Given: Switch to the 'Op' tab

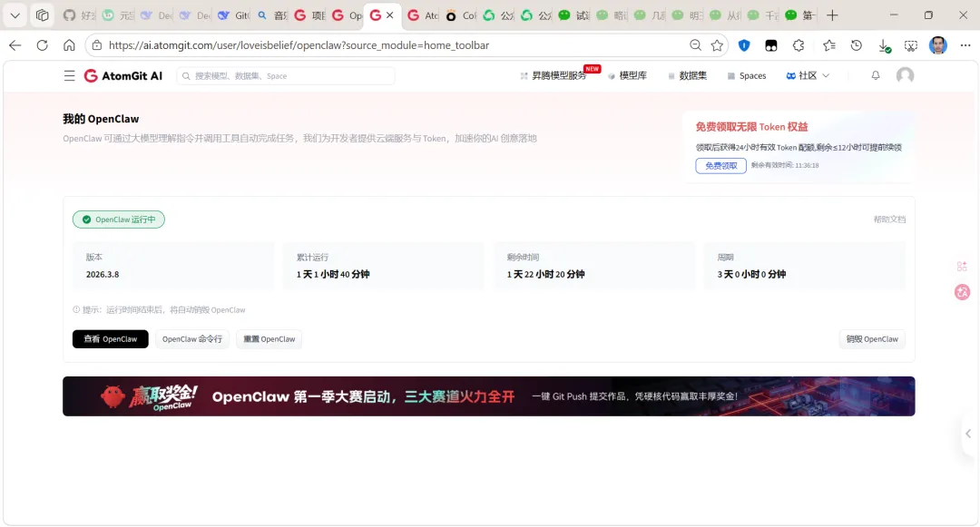Looking at the screenshot, I should pos(347,15).
